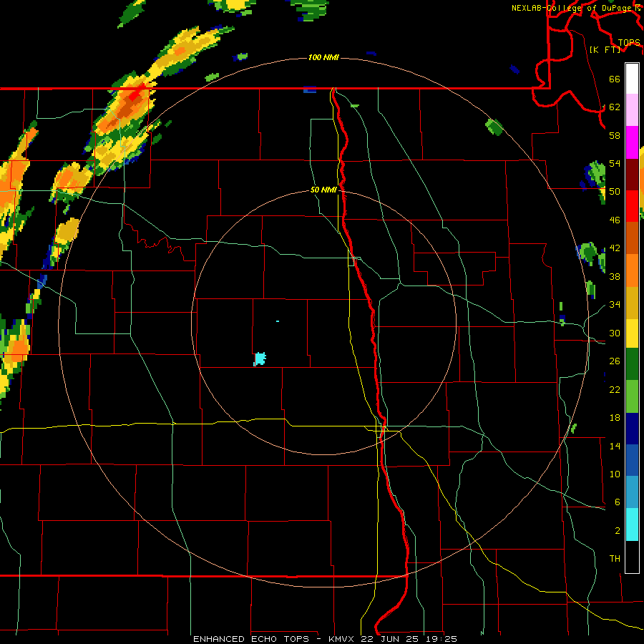Click the legend value "50"
644x644 pixels.
(615, 192)
